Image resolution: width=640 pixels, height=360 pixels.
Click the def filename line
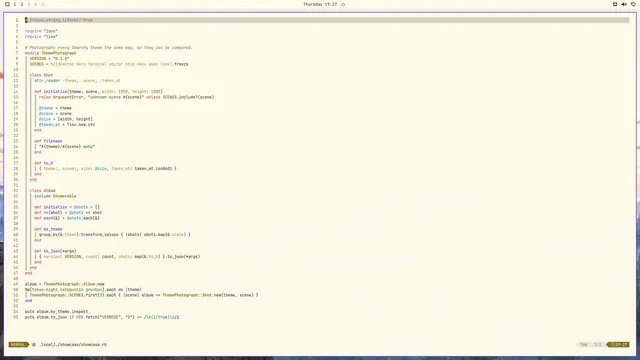[x=48, y=141]
